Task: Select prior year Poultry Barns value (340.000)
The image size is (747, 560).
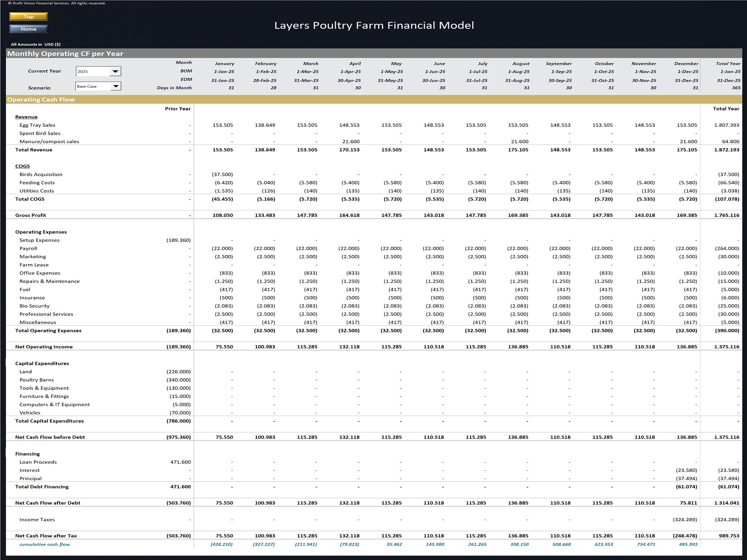Action: (179, 380)
